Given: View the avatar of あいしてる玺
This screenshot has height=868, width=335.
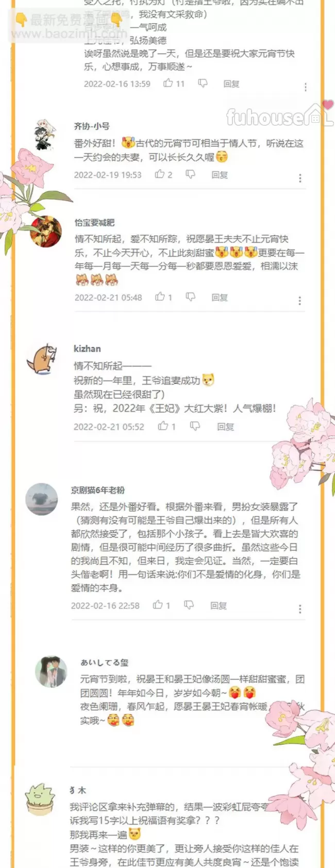Looking at the screenshot, I should [51, 672].
